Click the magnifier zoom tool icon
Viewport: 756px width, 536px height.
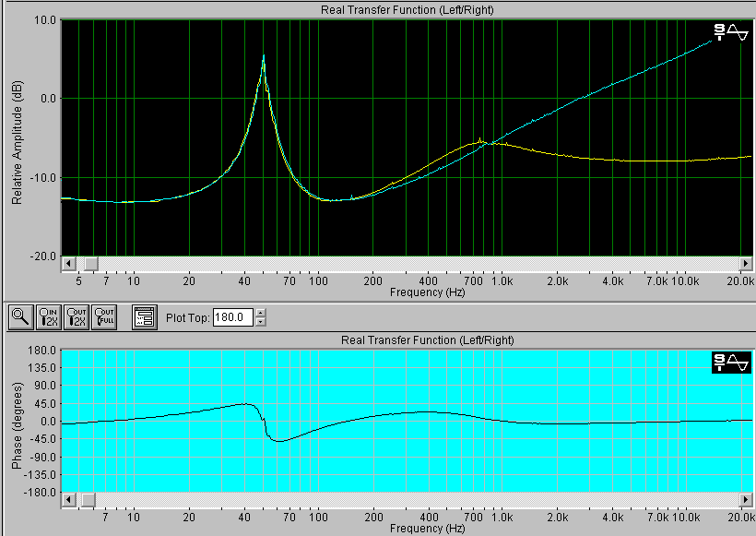(x=20, y=317)
